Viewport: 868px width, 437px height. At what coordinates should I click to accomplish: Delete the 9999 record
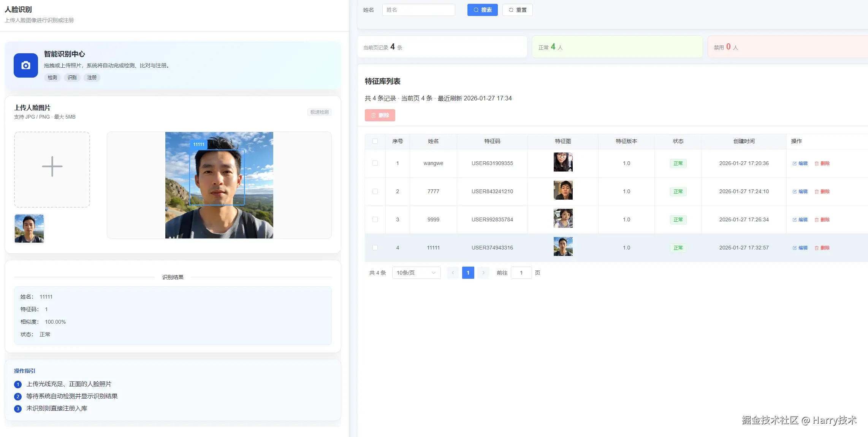pyautogui.click(x=822, y=220)
